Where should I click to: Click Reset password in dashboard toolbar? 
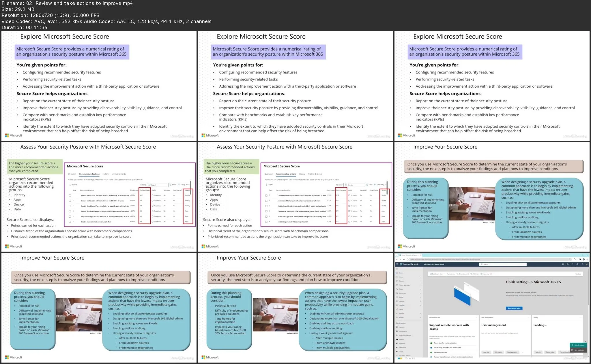click(x=462, y=274)
